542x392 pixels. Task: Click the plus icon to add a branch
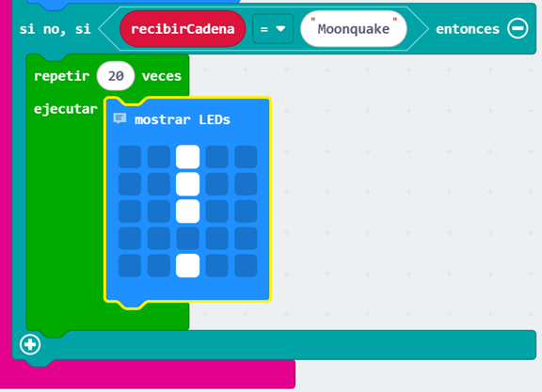30,344
